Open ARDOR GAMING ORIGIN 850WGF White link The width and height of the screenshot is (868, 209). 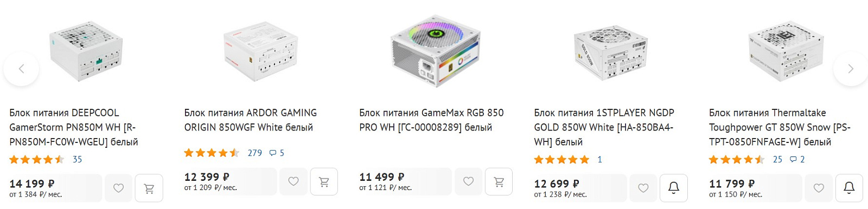click(250, 120)
